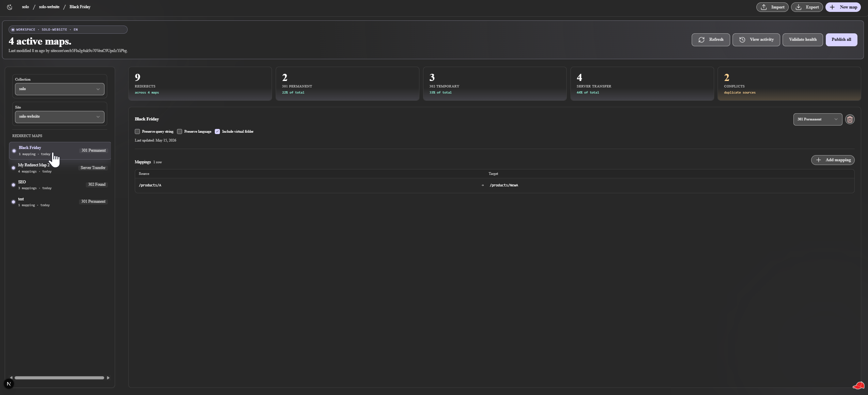Click the 301 Permanent stat card
868x395 pixels.
[x=347, y=84]
